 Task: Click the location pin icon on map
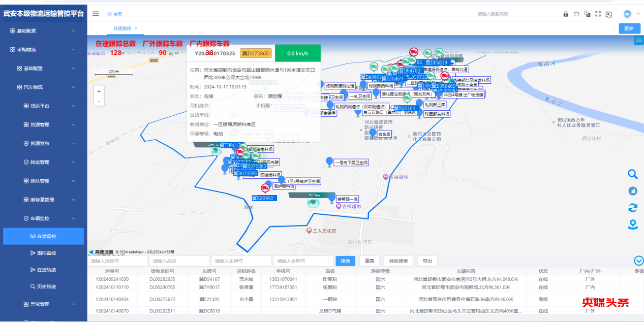point(633,224)
